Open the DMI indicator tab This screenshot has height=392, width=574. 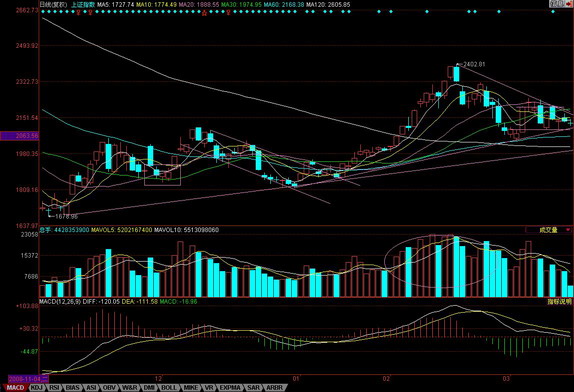149,388
